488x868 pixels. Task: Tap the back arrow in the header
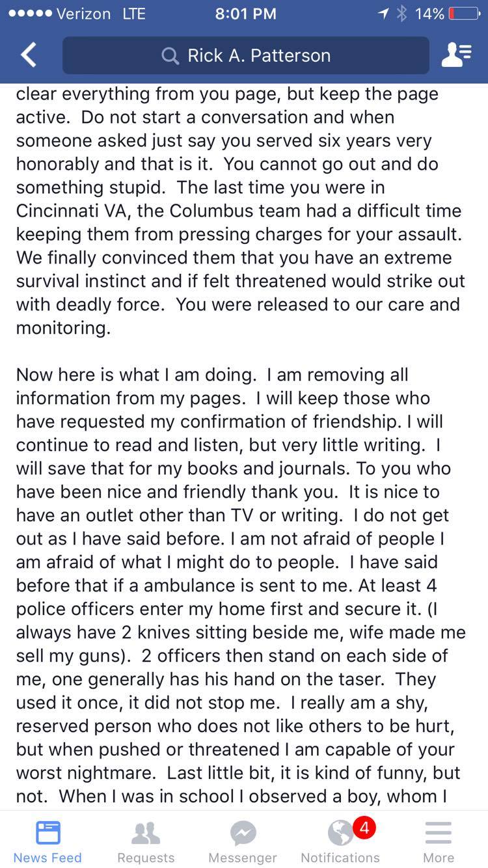click(29, 55)
